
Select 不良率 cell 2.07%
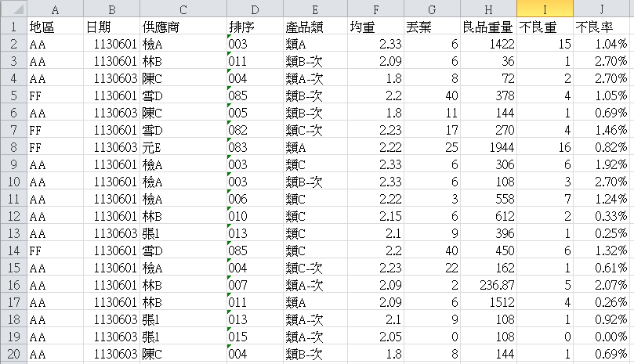click(603, 285)
